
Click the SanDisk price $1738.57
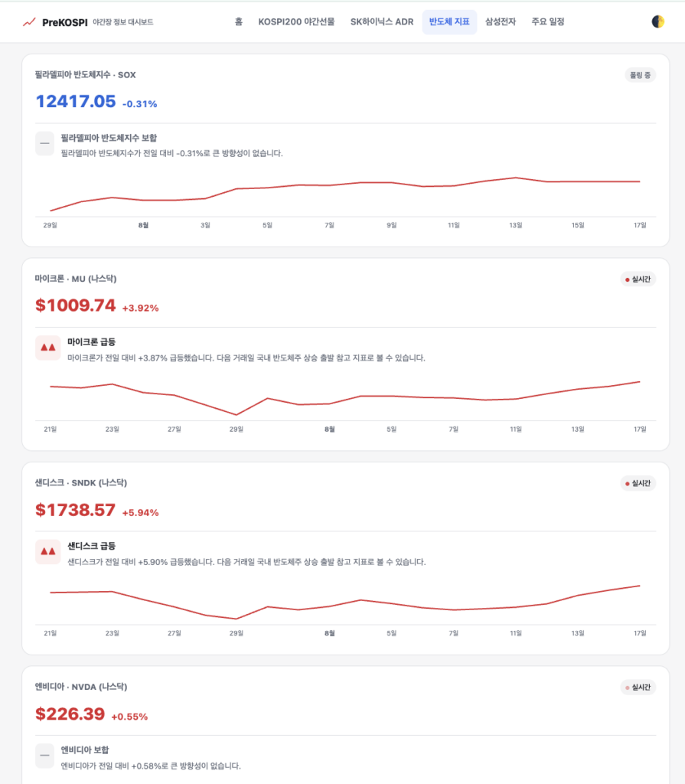76,510
